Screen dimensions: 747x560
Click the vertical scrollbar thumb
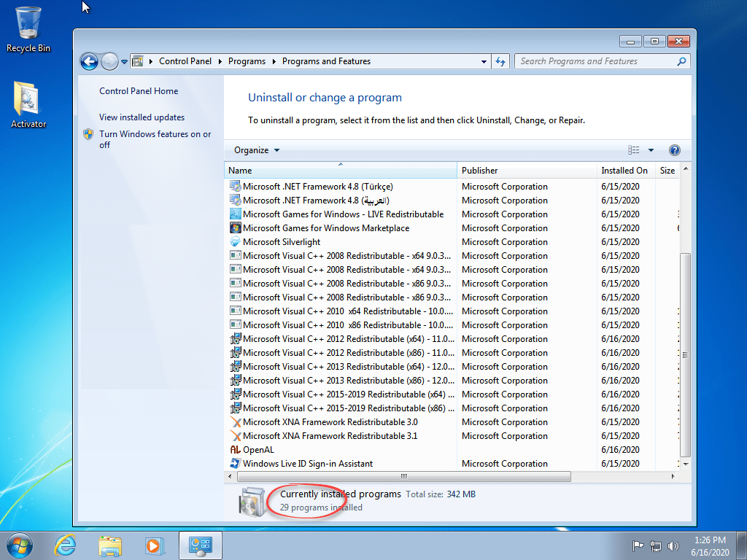[x=685, y=355]
